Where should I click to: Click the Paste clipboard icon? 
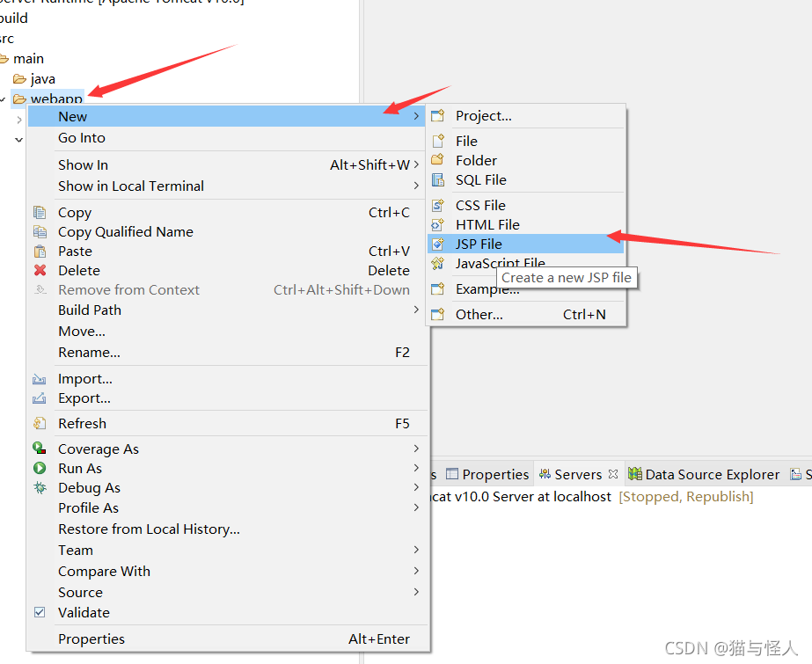(x=40, y=251)
